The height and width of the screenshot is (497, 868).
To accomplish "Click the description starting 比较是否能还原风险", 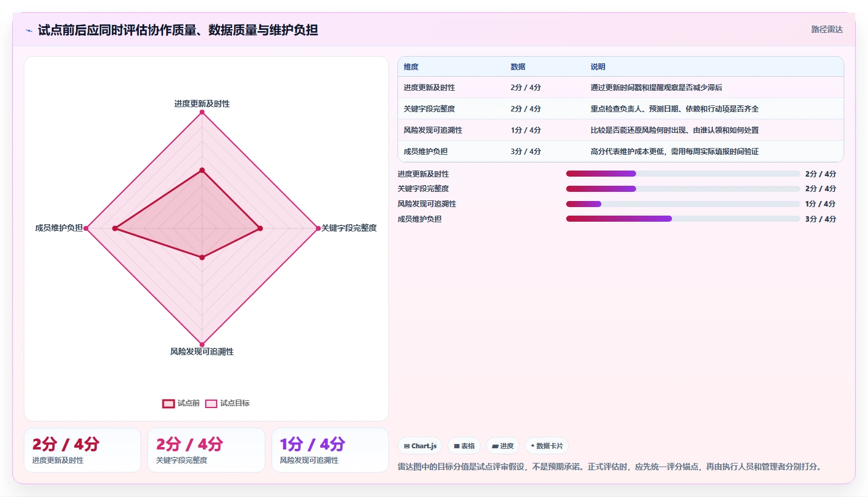I will click(x=674, y=130).
